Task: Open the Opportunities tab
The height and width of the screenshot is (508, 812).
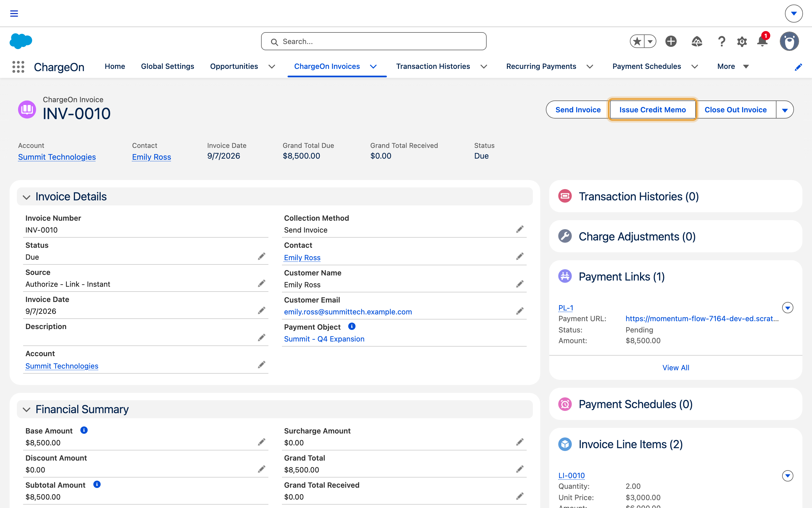Action: [x=234, y=67]
